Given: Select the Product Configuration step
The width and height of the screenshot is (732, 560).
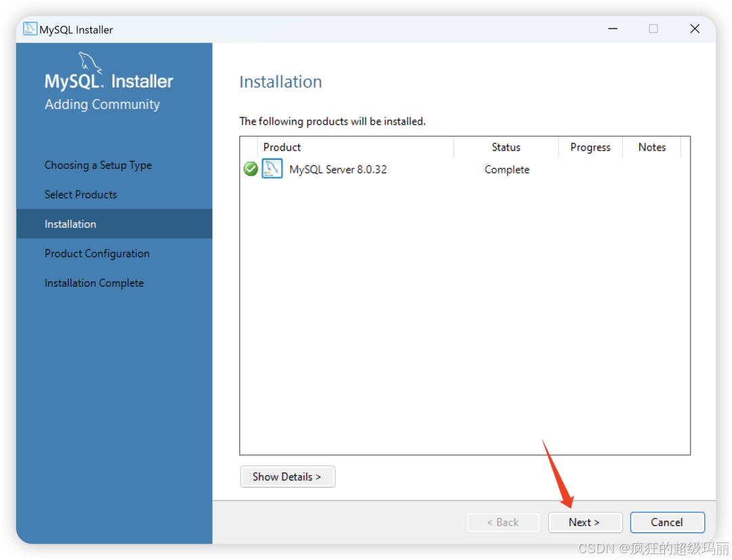Looking at the screenshot, I should 97,254.
